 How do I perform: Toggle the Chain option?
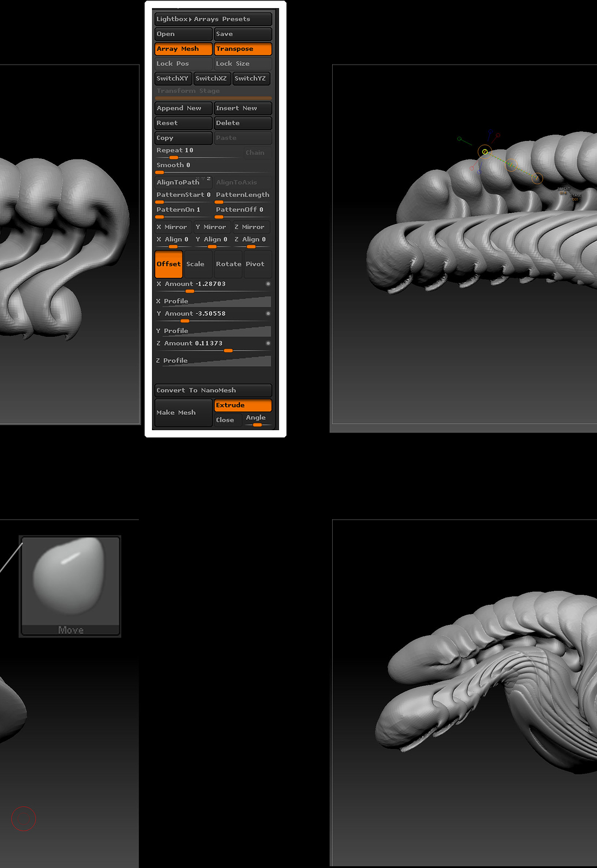(x=255, y=152)
